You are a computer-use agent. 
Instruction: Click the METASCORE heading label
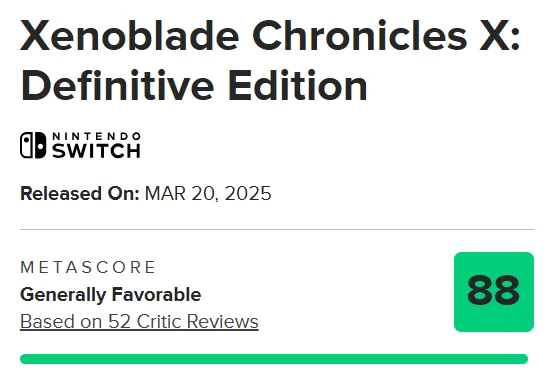click(x=88, y=267)
